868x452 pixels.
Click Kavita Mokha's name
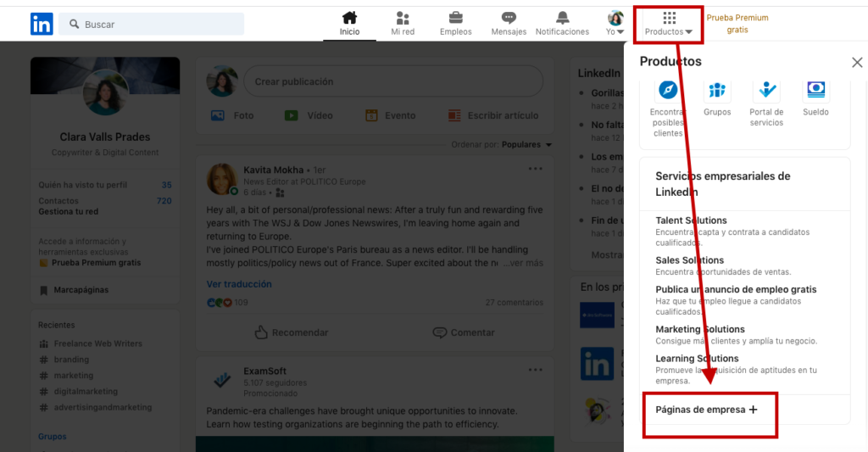coord(274,170)
